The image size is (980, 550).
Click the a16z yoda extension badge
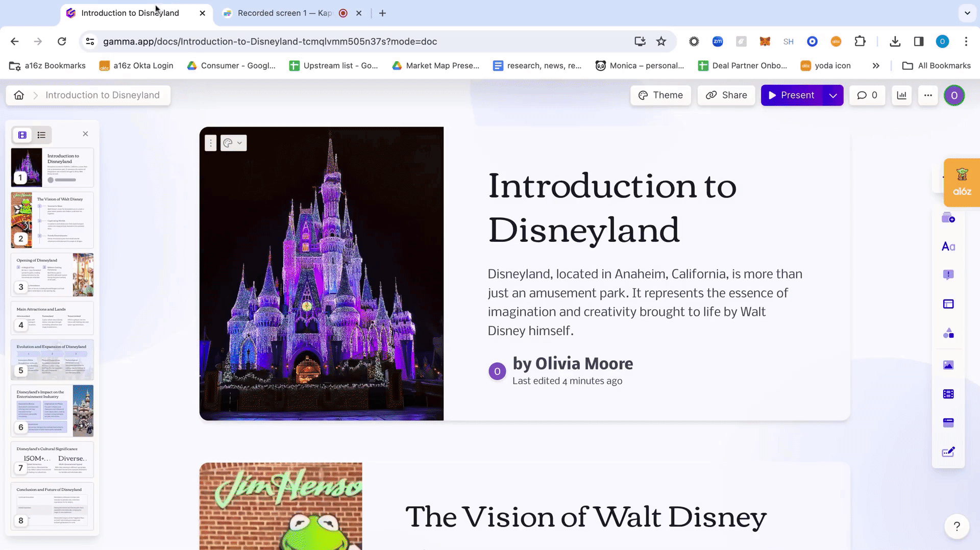click(962, 182)
